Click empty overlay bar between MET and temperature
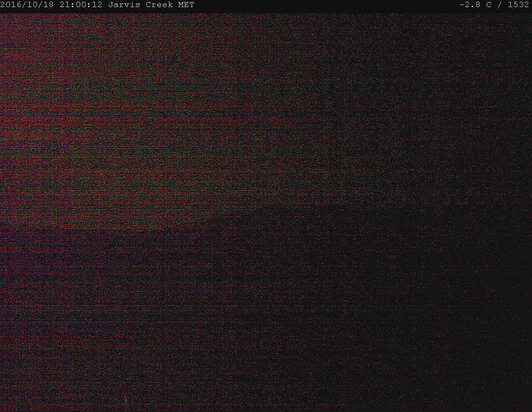Screen dimensions: 532x412 pos(324,5)
